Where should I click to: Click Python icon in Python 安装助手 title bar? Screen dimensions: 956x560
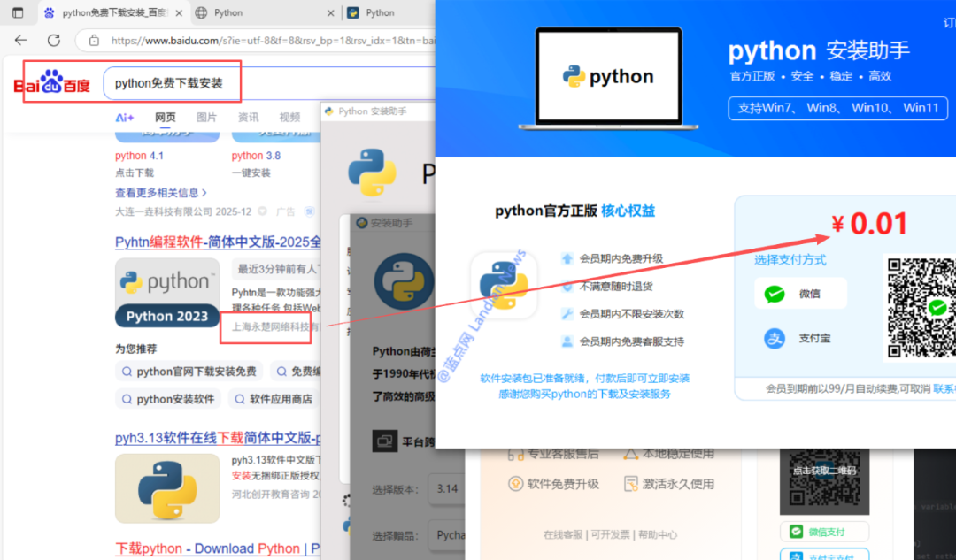click(329, 111)
